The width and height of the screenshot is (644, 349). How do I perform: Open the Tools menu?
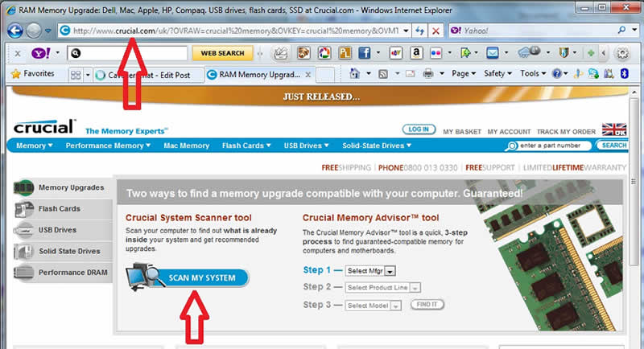tap(533, 73)
